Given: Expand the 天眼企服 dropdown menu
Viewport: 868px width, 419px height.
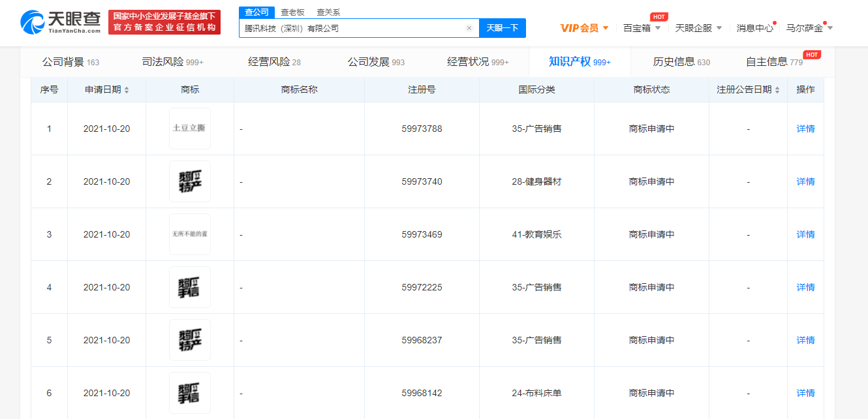Looking at the screenshot, I should [698, 28].
